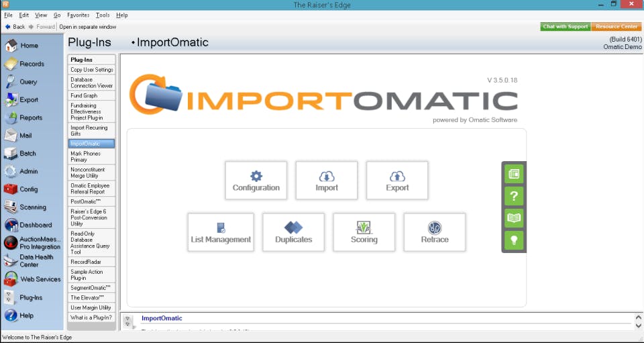Screen dimensions: 644x343
Task: Click the green open book icon
Action: point(514,217)
